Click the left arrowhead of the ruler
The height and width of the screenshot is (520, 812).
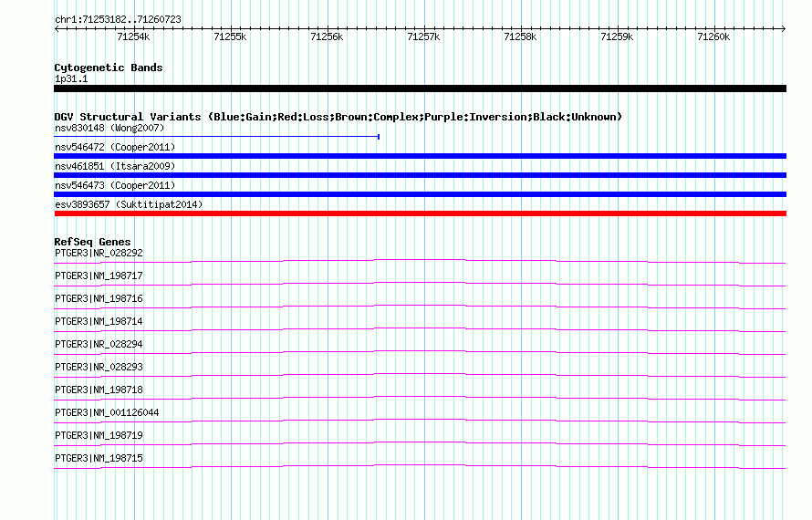point(57,28)
